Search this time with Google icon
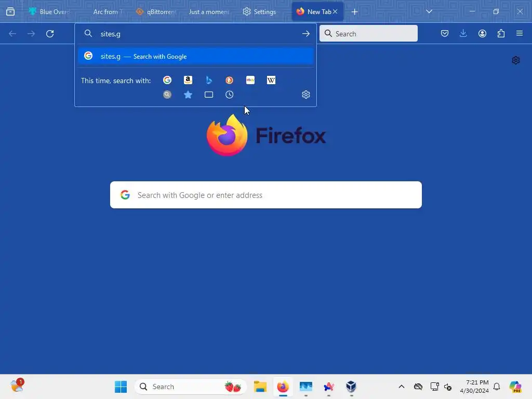 (167, 80)
